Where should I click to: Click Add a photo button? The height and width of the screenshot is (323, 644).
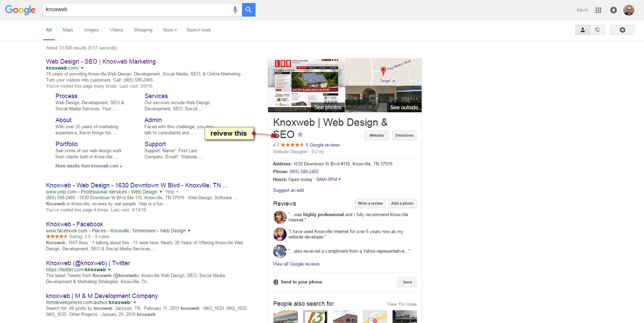click(402, 203)
